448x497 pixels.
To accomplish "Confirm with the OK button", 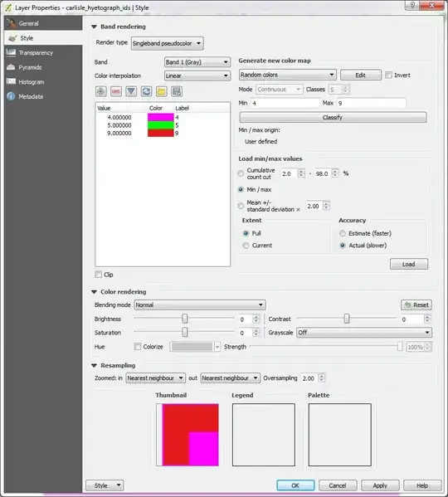I will point(295,485).
